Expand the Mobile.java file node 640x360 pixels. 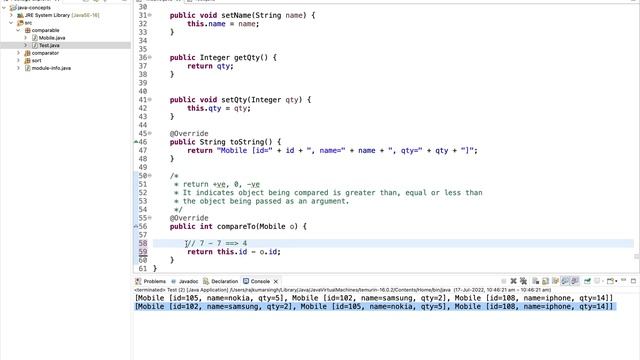(26, 38)
